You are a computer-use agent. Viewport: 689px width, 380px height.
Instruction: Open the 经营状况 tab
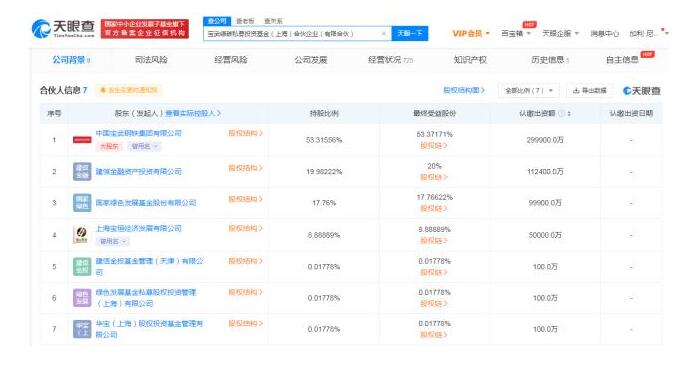point(390,60)
